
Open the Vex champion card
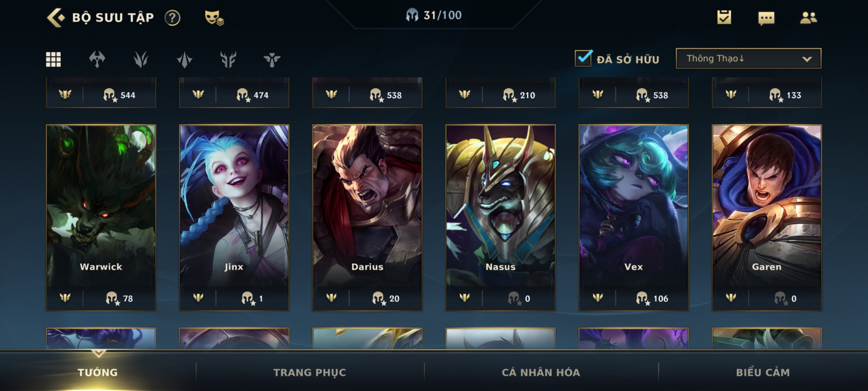pos(634,218)
